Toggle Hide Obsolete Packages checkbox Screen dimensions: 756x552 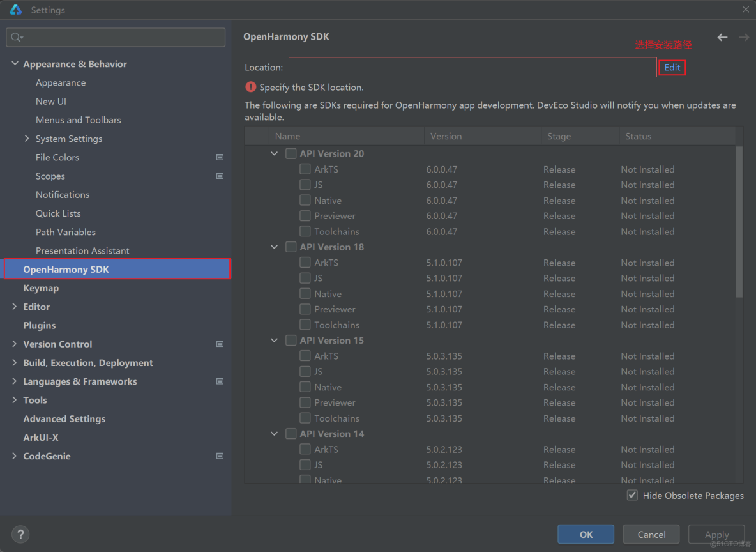coord(632,496)
